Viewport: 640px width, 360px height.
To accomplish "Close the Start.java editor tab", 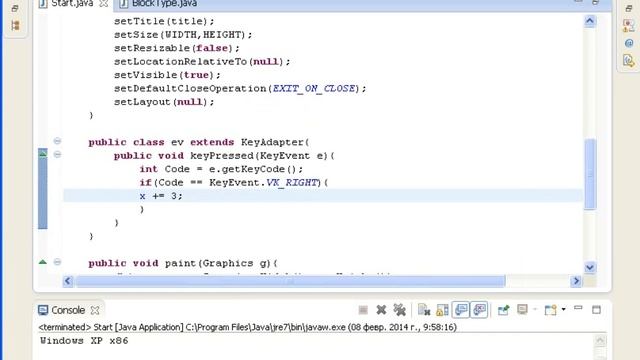I will pyautogui.click(x=104, y=4).
